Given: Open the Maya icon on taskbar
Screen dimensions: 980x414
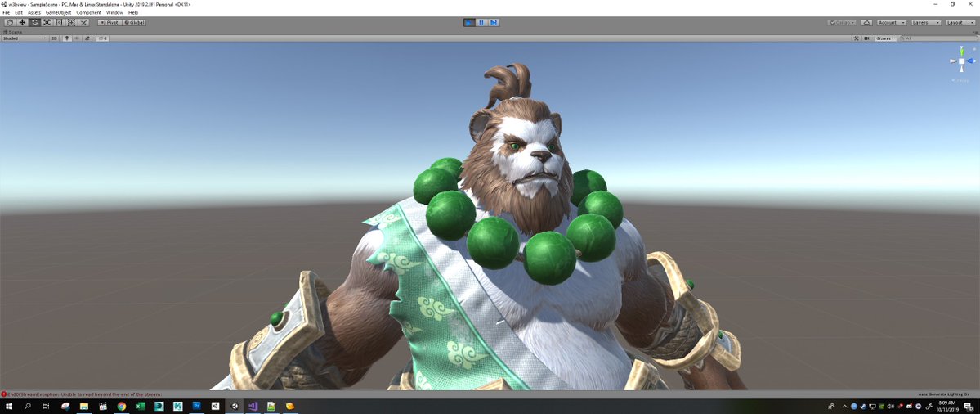Looking at the screenshot, I should (x=177, y=407).
